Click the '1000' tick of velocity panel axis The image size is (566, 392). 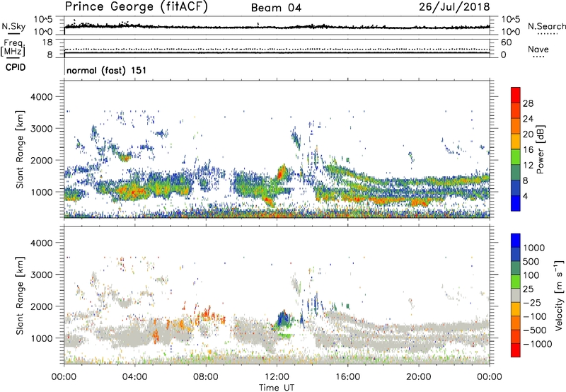click(42, 338)
